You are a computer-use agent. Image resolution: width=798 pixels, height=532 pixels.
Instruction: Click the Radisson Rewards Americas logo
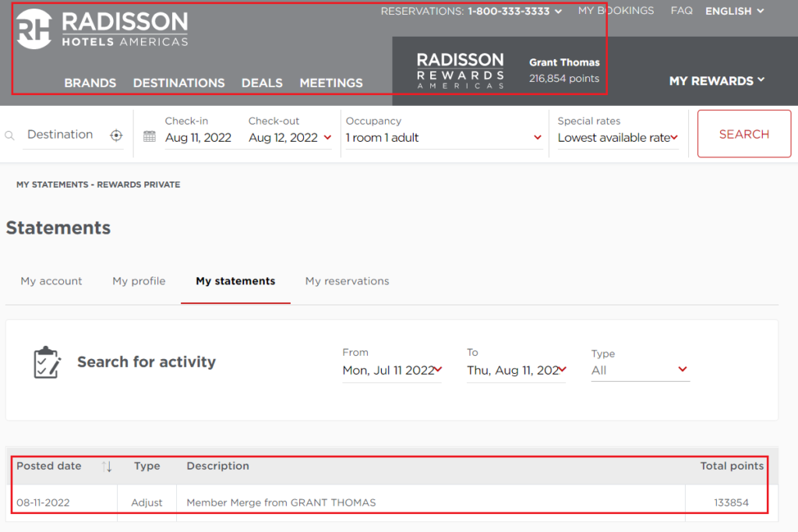461,68
